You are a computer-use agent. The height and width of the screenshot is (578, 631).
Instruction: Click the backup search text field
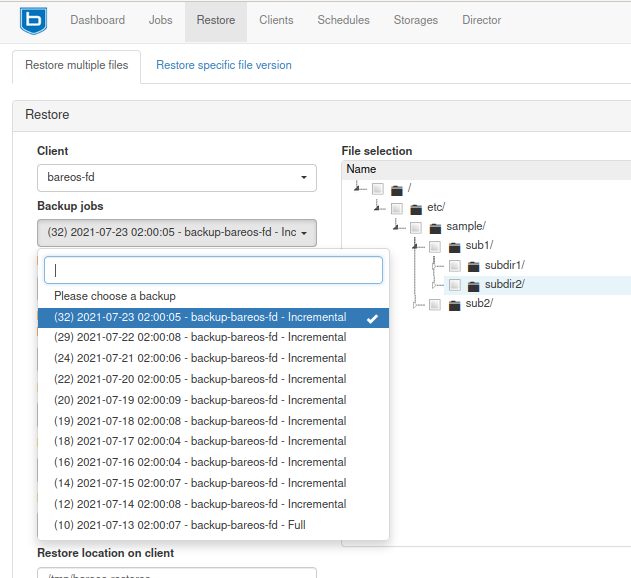213,270
